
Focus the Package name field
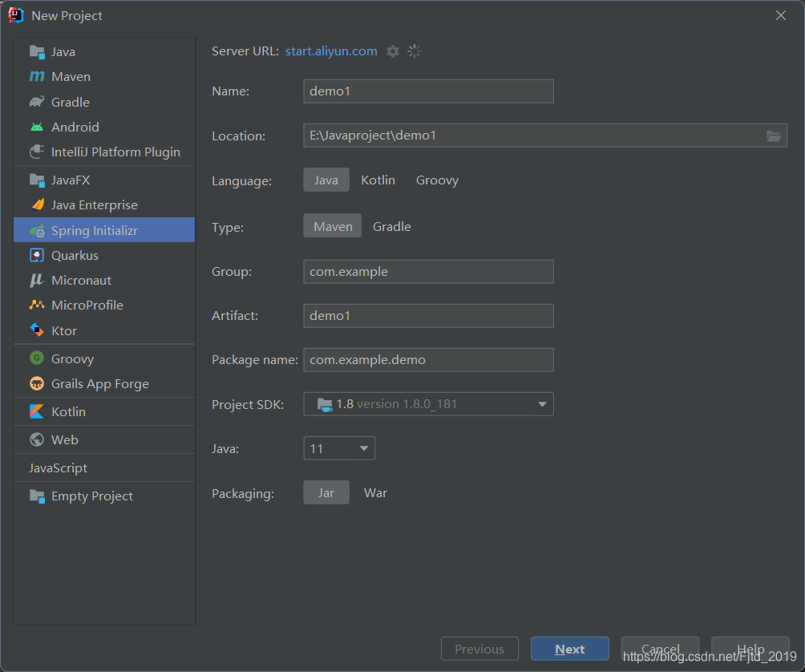429,360
